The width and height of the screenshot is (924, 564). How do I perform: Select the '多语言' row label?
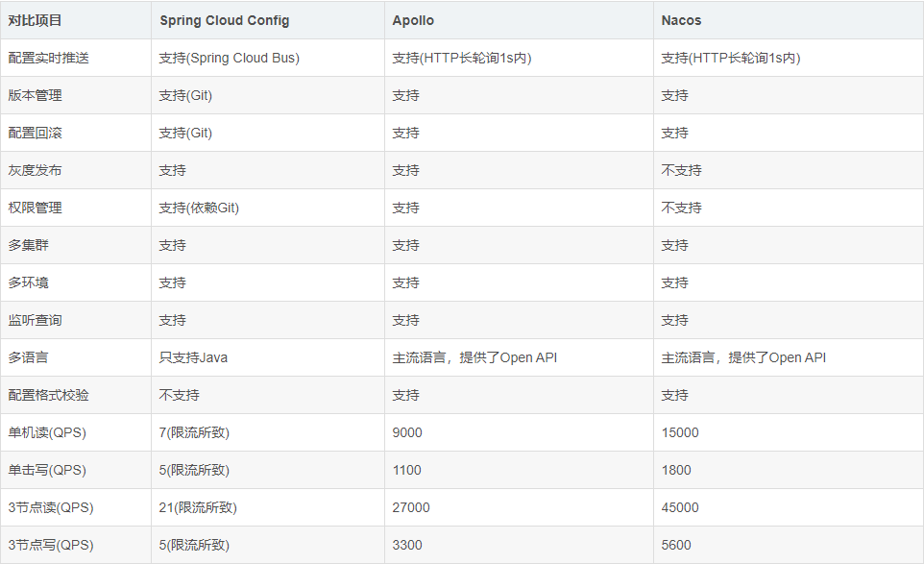pos(28,357)
